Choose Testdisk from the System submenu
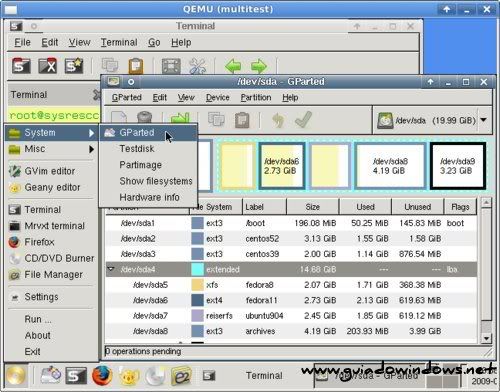 click(x=137, y=149)
